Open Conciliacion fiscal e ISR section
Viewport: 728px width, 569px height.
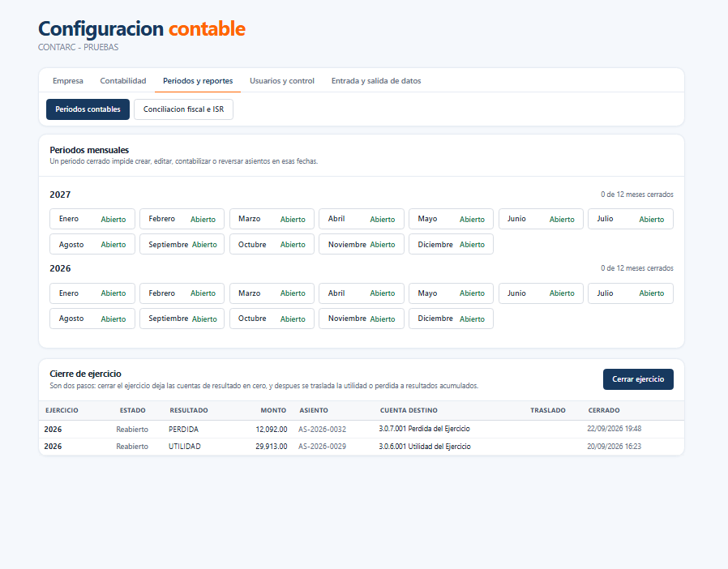(183, 109)
